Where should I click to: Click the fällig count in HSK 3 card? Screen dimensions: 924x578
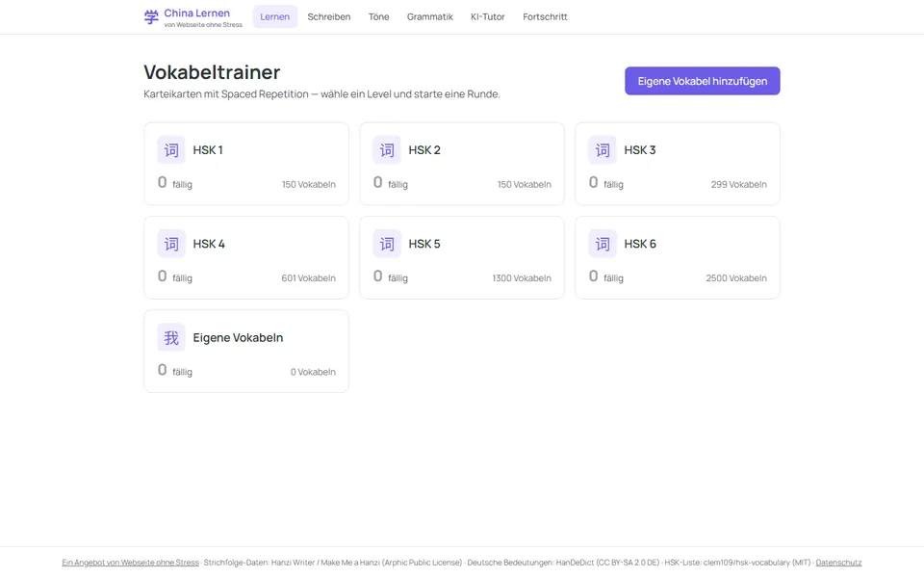tap(606, 183)
